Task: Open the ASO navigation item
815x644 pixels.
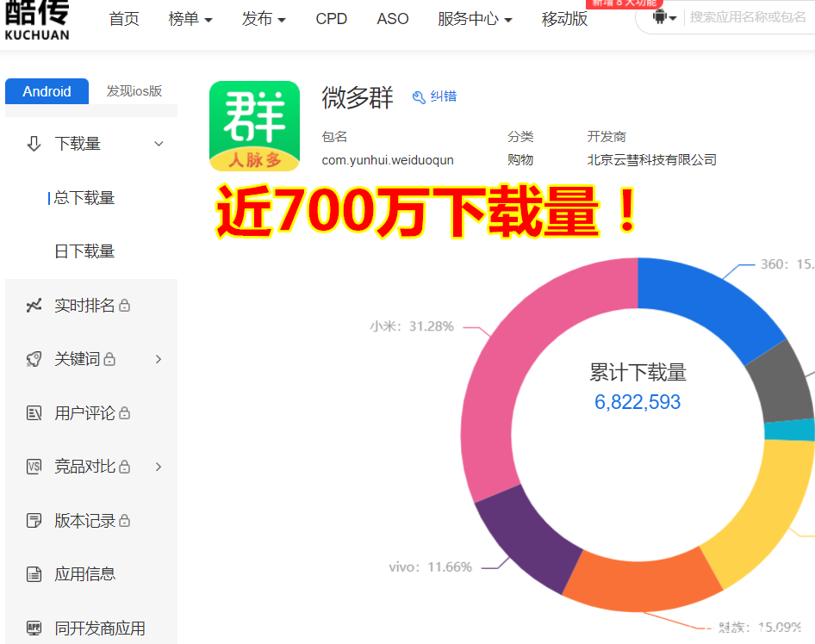Action: tap(393, 19)
